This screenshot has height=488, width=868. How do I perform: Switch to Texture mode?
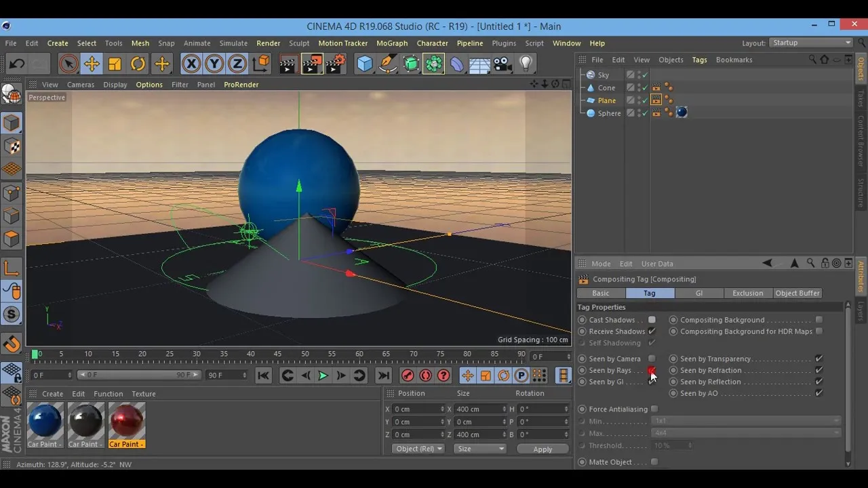pos(12,146)
